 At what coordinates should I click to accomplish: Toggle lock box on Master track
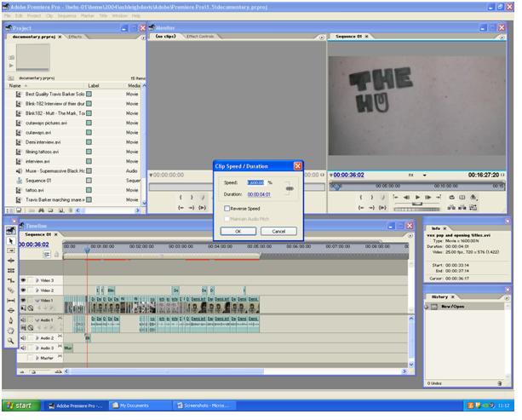[31, 358]
